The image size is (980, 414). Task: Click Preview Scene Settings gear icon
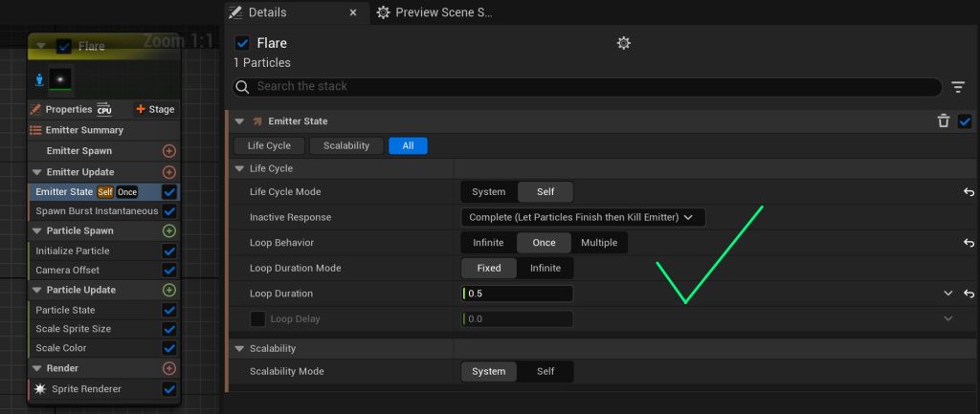click(383, 12)
